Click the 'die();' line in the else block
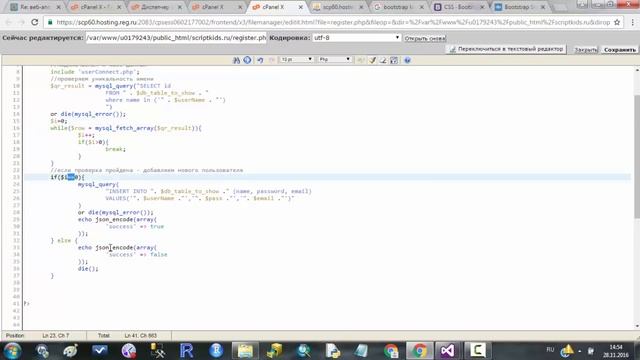Screen dimensions: 640x360 click(88, 269)
